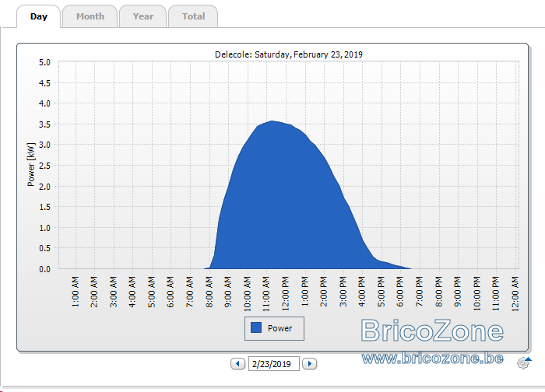The image size is (545, 392).
Task: Select the Day tab
Action: tap(39, 16)
